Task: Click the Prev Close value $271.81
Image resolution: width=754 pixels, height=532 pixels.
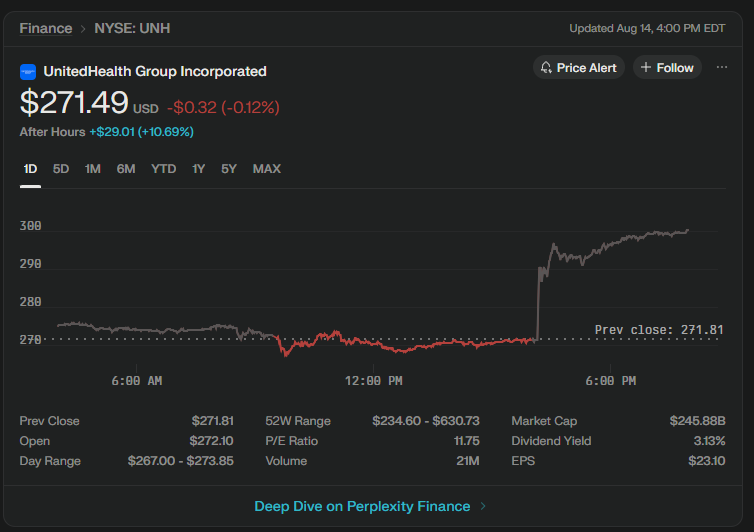Action: pos(213,421)
